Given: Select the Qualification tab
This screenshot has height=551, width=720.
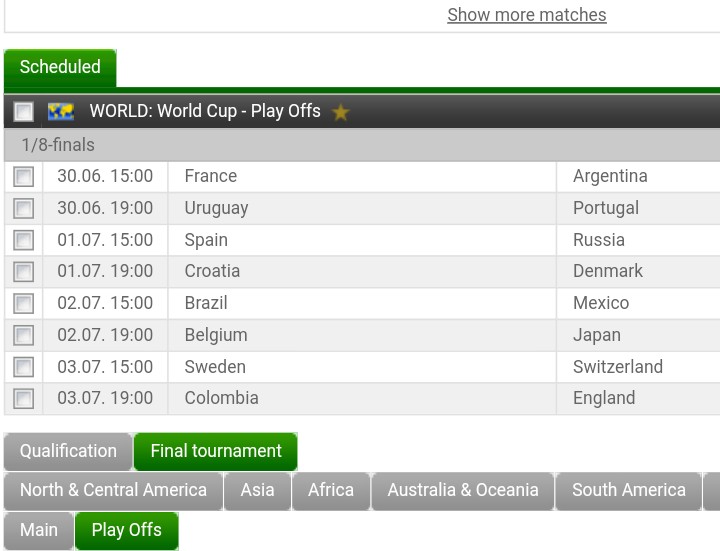Looking at the screenshot, I should click(68, 451).
